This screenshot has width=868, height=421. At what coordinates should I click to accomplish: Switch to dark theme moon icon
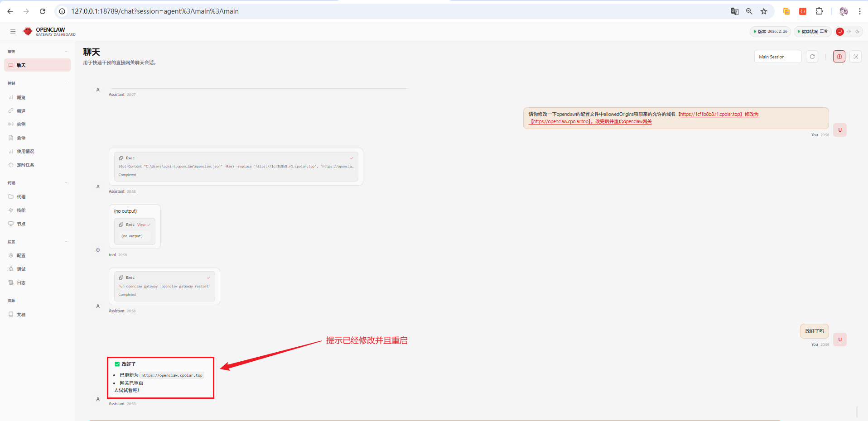[857, 32]
